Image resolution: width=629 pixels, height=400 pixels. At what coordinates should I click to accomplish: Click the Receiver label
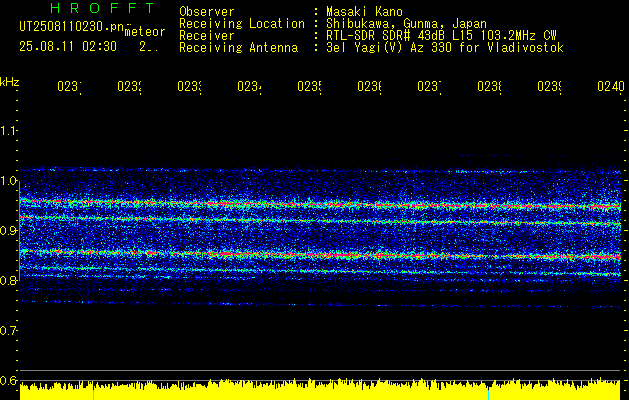pyautogui.click(x=207, y=36)
